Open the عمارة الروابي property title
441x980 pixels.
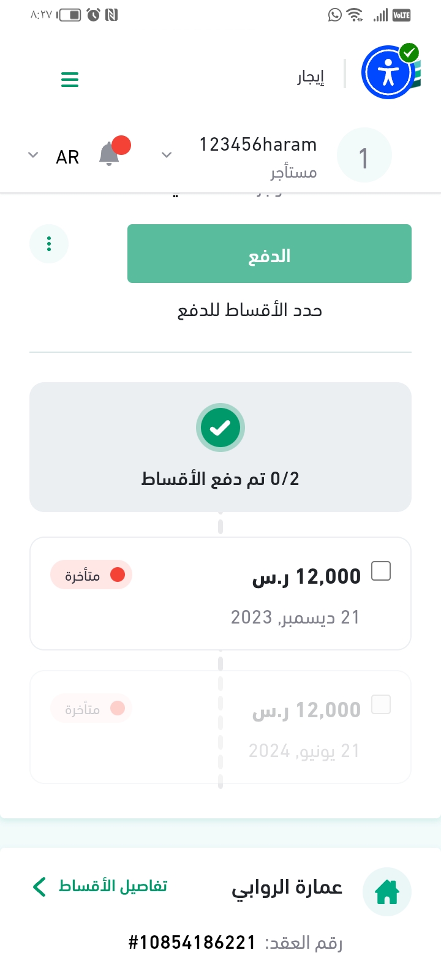(x=287, y=888)
